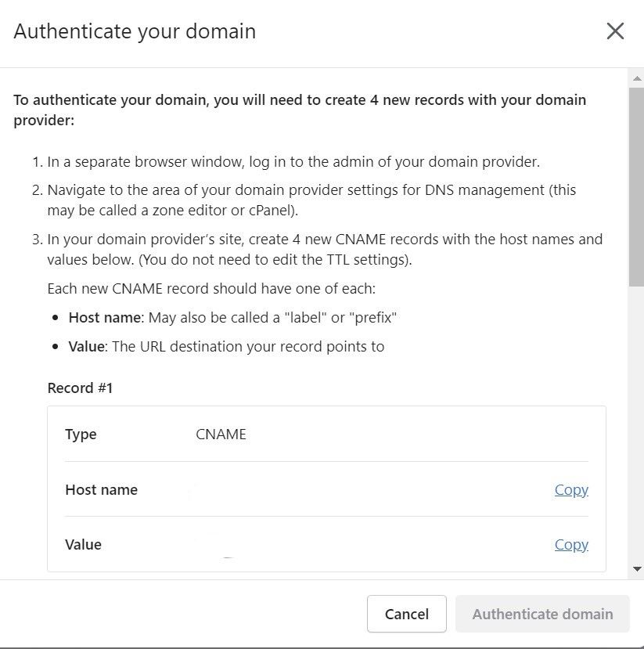Viewport: 644px width, 649px height.
Task: Click the CNAME type value
Action: pyautogui.click(x=221, y=434)
